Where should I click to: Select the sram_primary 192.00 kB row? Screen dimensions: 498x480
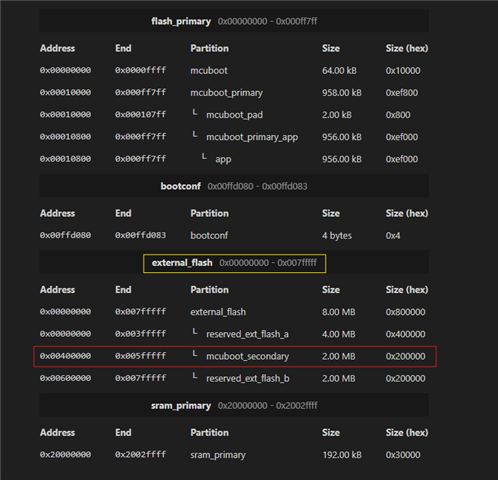click(x=234, y=455)
